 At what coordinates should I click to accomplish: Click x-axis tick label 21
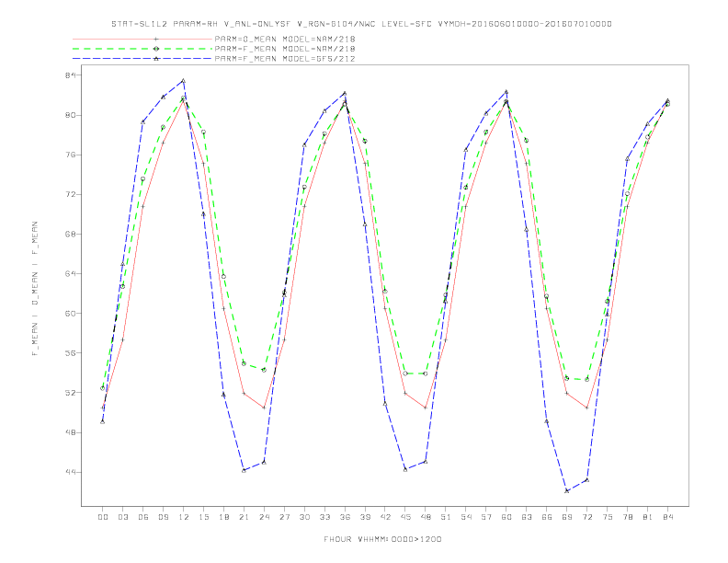[244, 517]
